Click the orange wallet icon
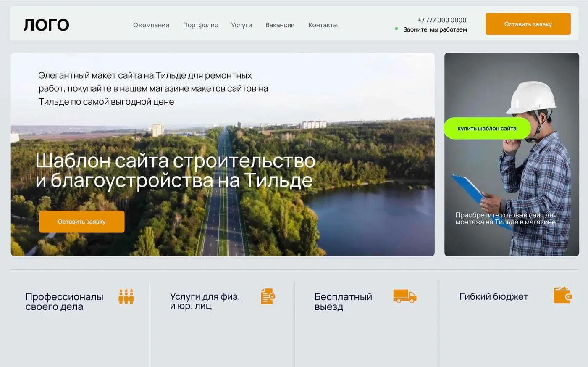 coord(562,295)
